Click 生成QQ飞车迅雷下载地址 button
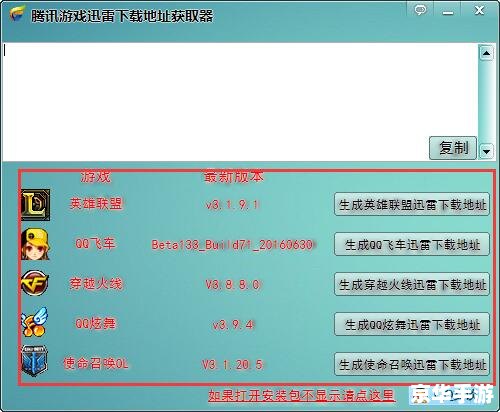This screenshot has height=412, width=500. pos(412,244)
